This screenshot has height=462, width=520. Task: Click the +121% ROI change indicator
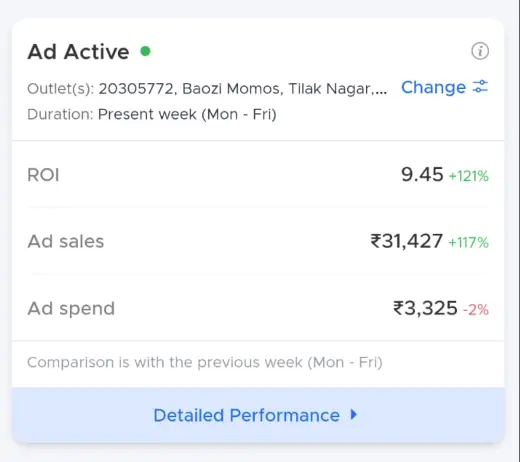coord(469,176)
